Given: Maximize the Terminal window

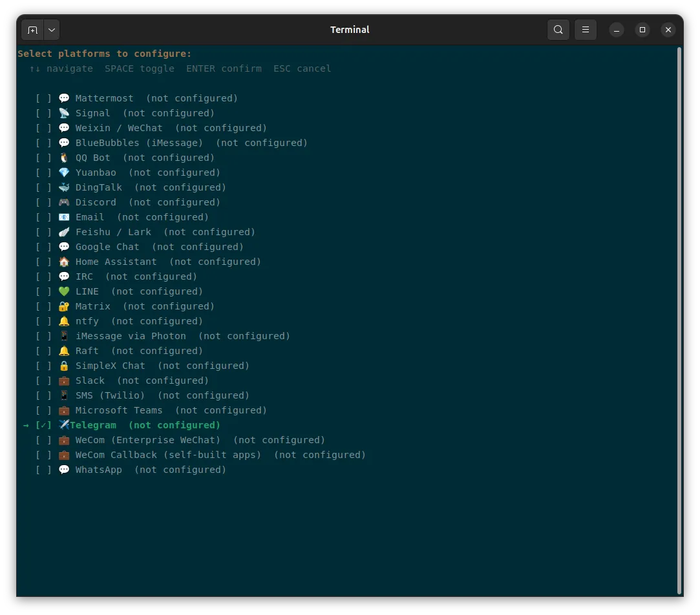Looking at the screenshot, I should (642, 30).
